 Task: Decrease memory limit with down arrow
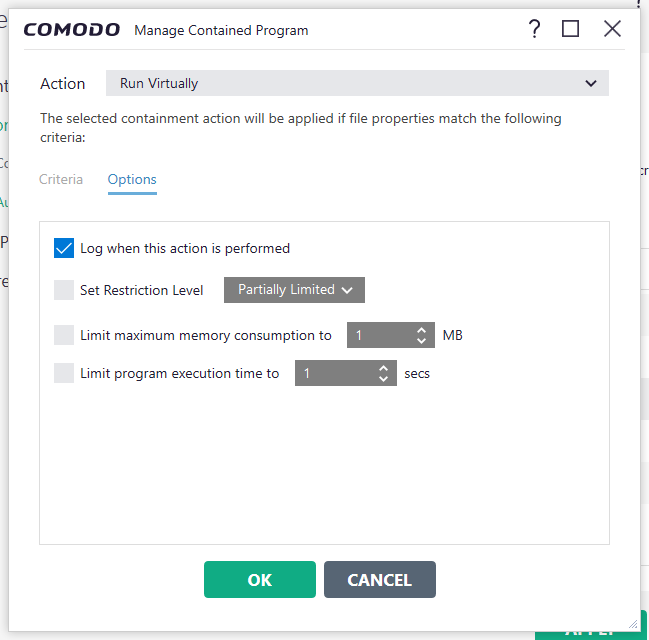(x=421, y=341)
